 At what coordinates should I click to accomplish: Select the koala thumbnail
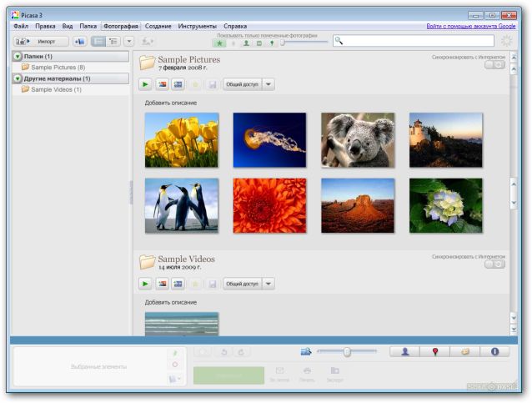click(x=358, y=140)
